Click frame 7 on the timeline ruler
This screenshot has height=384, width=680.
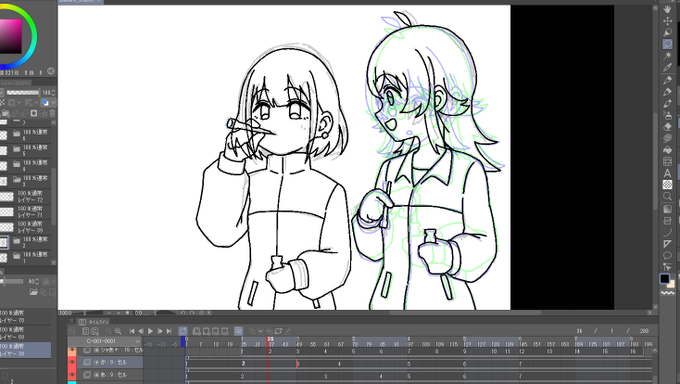click(x=200, y=344)
